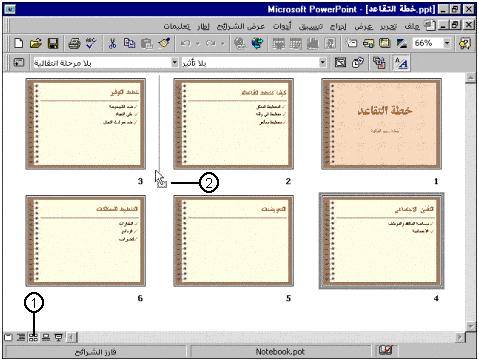Expand the slide transition dropdown list
The width and height of the screenshot is (479, 361).
pyautogui.click(x=175, y=62)
